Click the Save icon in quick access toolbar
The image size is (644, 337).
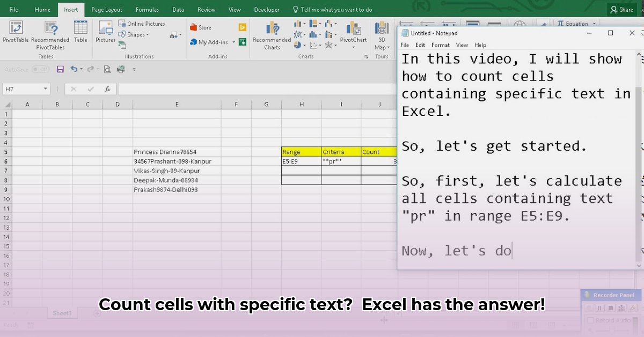pos(60,69)
